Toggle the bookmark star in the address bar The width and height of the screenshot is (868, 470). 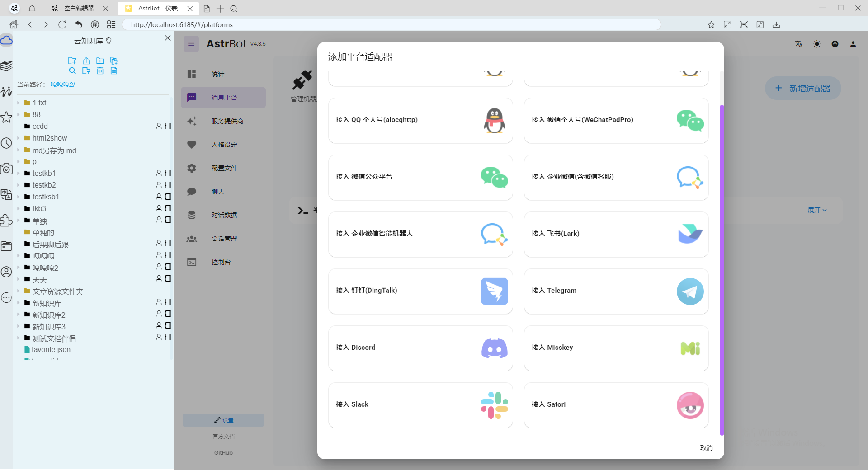(711, 24)
